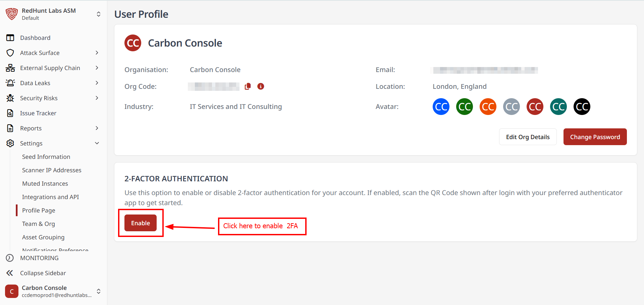Click the Edit Org Details button
The width and height of the screenshot is (644, 305).
point(528,137)
